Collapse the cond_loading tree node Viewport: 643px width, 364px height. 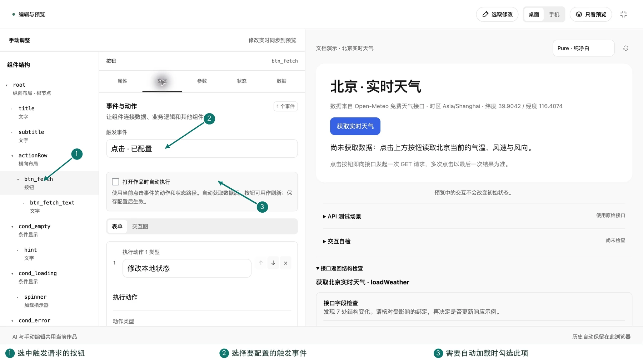12,274
